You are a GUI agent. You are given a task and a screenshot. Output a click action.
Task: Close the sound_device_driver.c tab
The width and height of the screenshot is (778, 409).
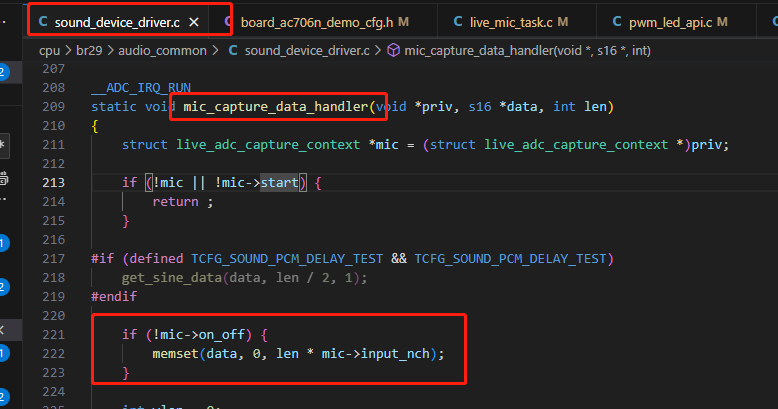coord(194,22)
